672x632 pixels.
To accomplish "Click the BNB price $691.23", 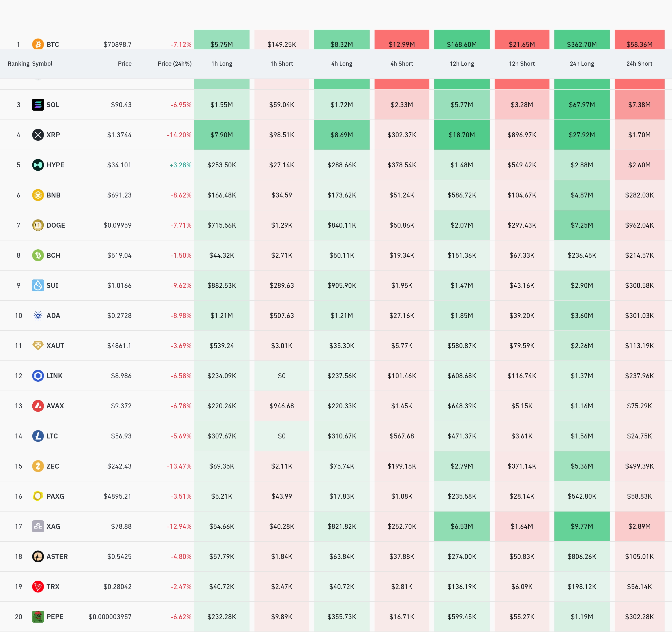I will (119, 195).
